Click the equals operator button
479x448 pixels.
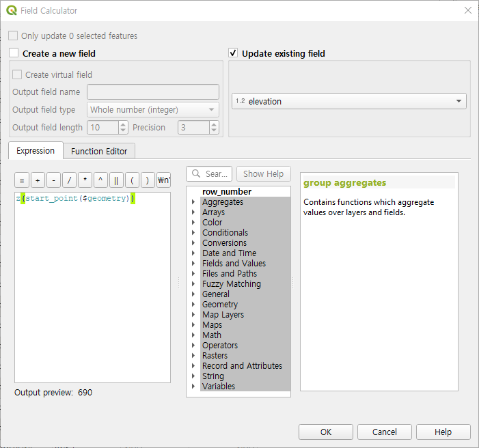pyautogui.click(x=22, y=180)
